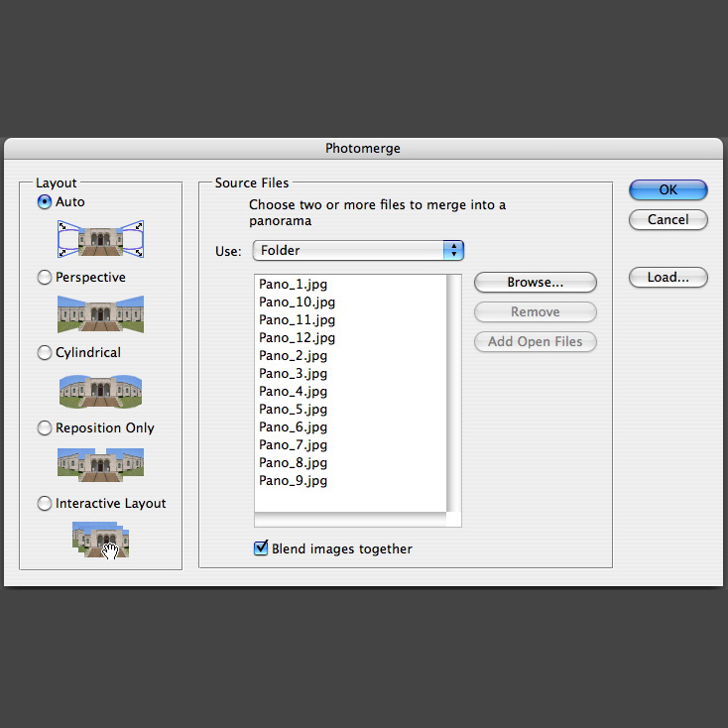Select Pano_11.jpg in the source list

tap(350, 320)
